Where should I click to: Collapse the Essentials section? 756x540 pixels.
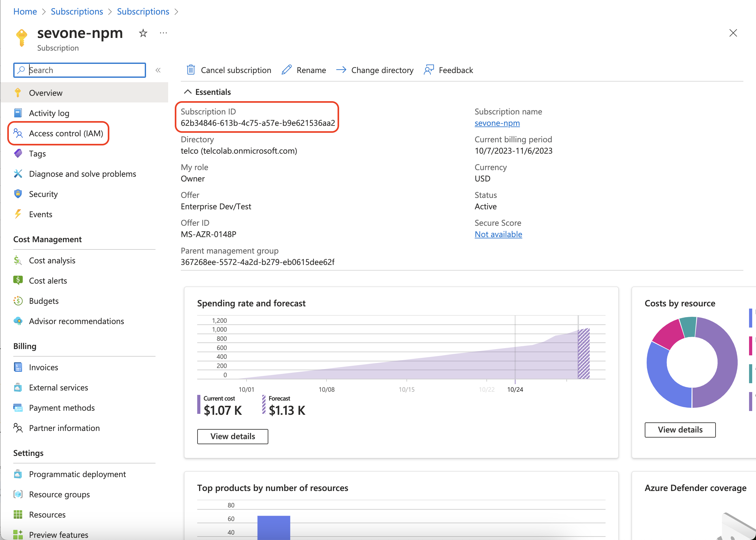coord(188,92)
